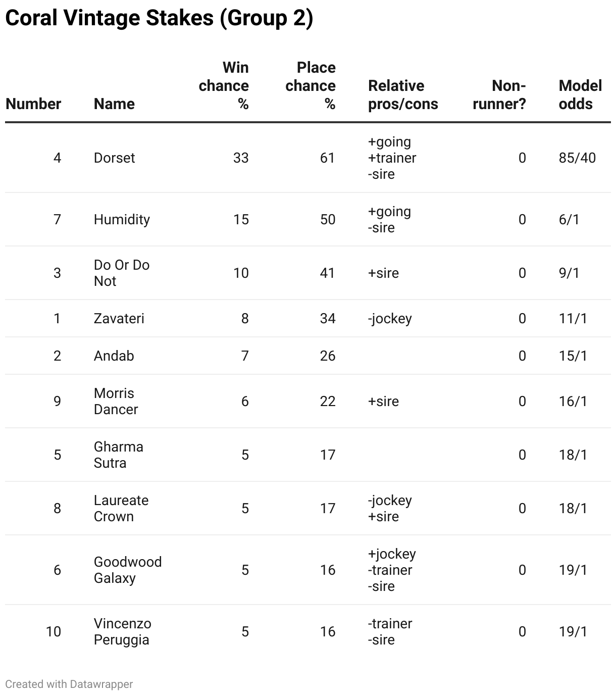Image resolution: width=616 pixels, height=696 pixels.
Task: Click the Zavateri name cell
Action: point(119,319)
